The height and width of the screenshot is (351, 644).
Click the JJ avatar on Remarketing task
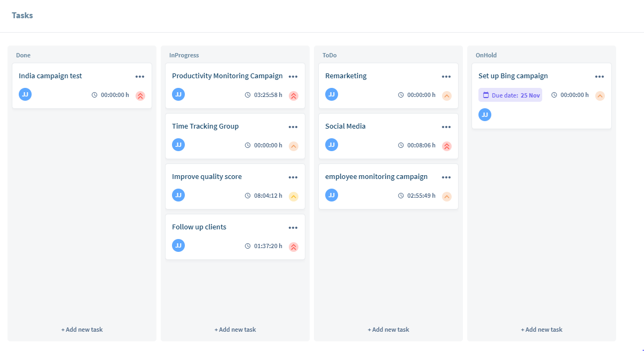(332, 94)
